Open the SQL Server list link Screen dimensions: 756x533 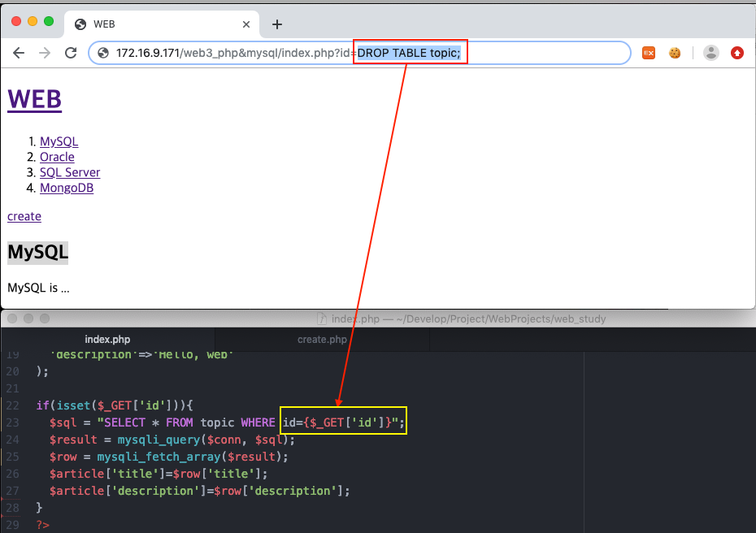click(70, 172)
